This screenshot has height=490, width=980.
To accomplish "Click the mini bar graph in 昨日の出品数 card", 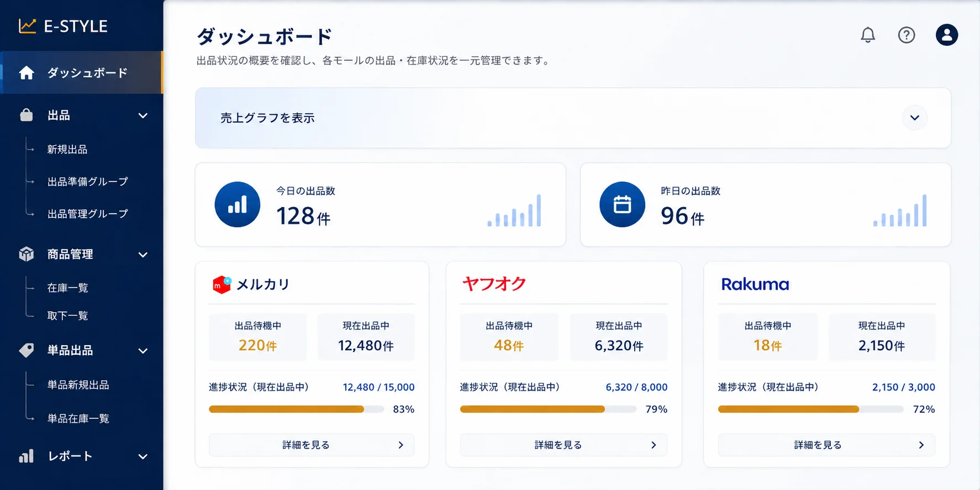I will pos(900,210).
